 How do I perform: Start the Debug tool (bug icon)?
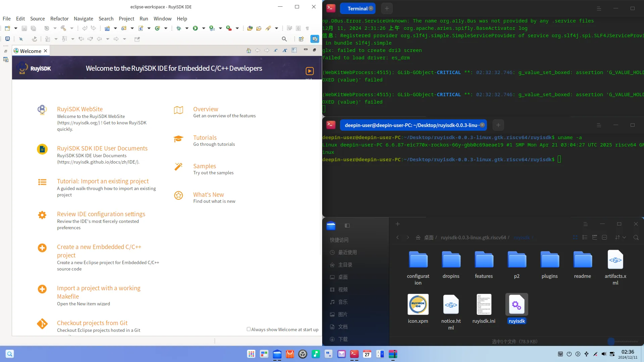point(179,28)
